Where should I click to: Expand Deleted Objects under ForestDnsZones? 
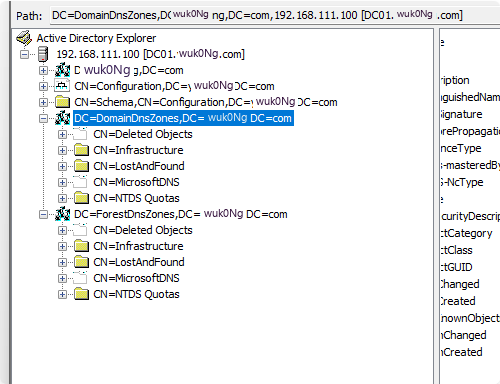[x=62, y=230]
